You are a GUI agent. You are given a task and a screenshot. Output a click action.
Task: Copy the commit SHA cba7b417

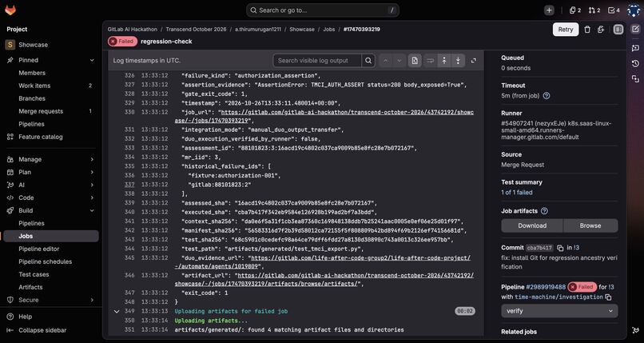tap(560, 248)
